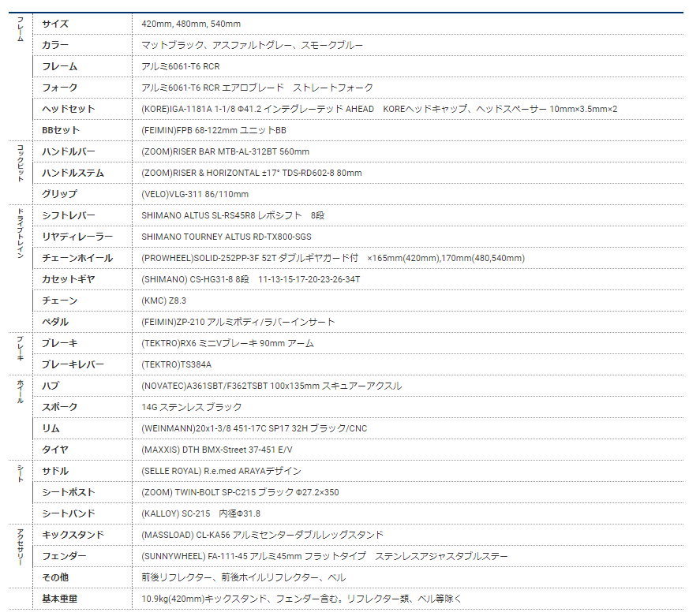This screenshot has height=616, width=689.
Task: Click the サドル SELLE ROYAL value
Action: point(221,471)
